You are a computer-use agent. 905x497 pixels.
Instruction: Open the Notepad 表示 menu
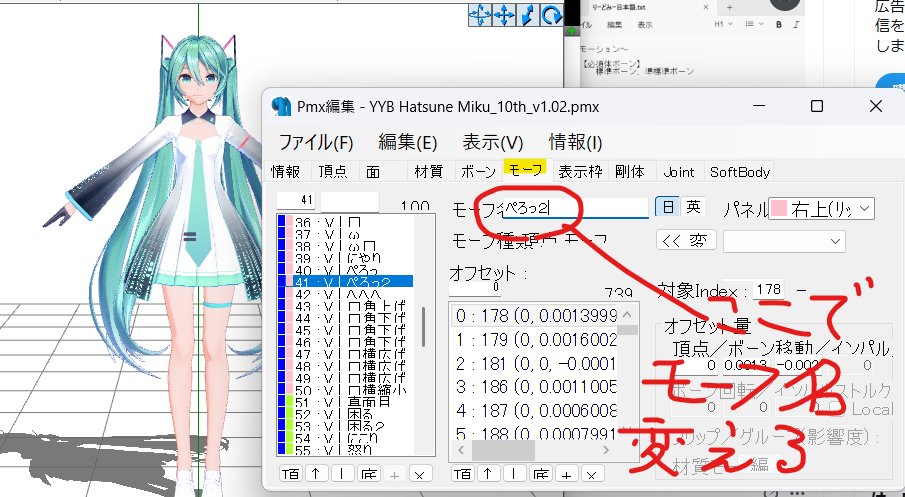click(645, 25)
